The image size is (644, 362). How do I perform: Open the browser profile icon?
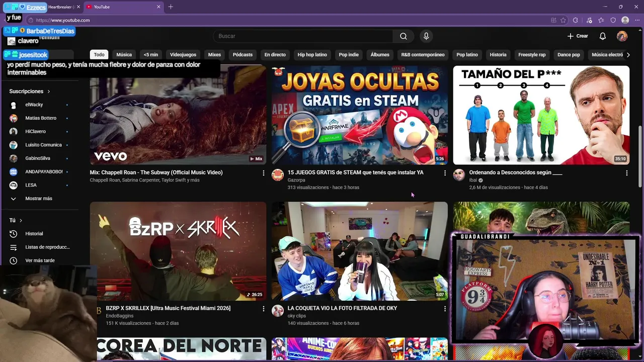point(625,20)
